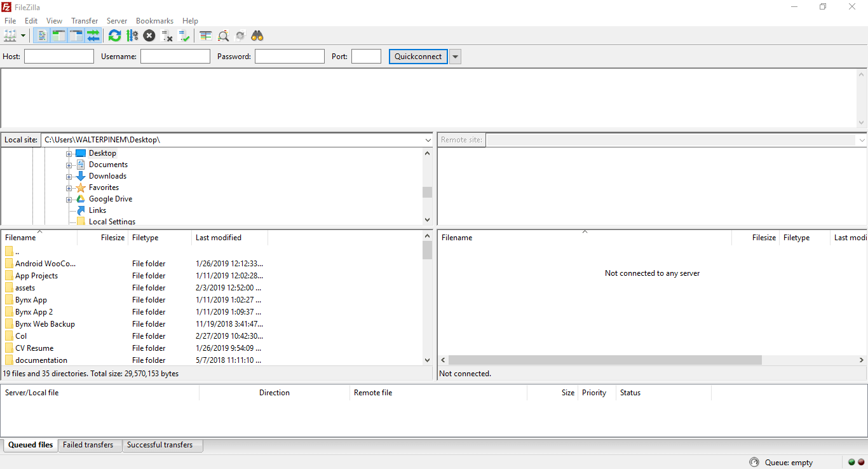Click the remote file list horizontal scrollbar
This screenshot has width=868, height=469.
(653, 360)
